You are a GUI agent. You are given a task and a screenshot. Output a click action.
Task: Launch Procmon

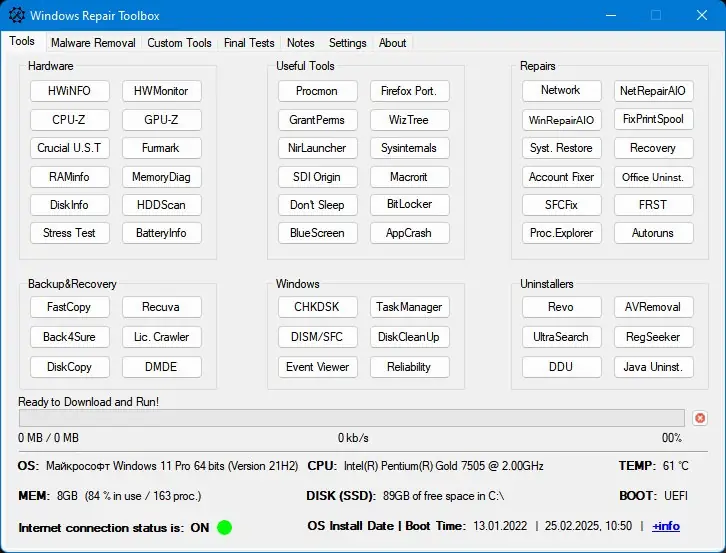[317, 91]
